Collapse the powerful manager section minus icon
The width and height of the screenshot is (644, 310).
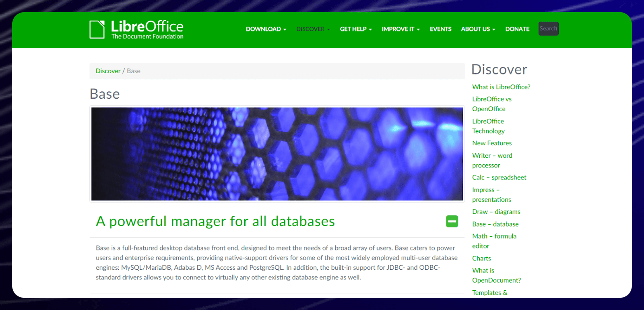[x=452, y=221]
